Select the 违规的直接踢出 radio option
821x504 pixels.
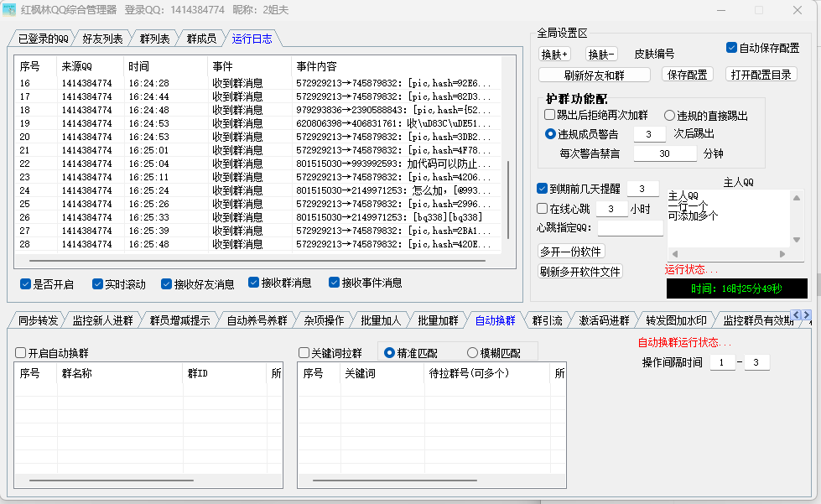point(670,116)
